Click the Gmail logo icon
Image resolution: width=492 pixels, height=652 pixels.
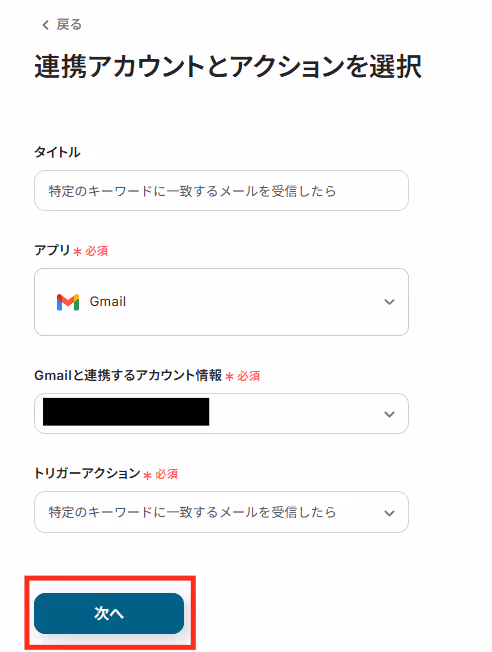[x=68, y=302]
